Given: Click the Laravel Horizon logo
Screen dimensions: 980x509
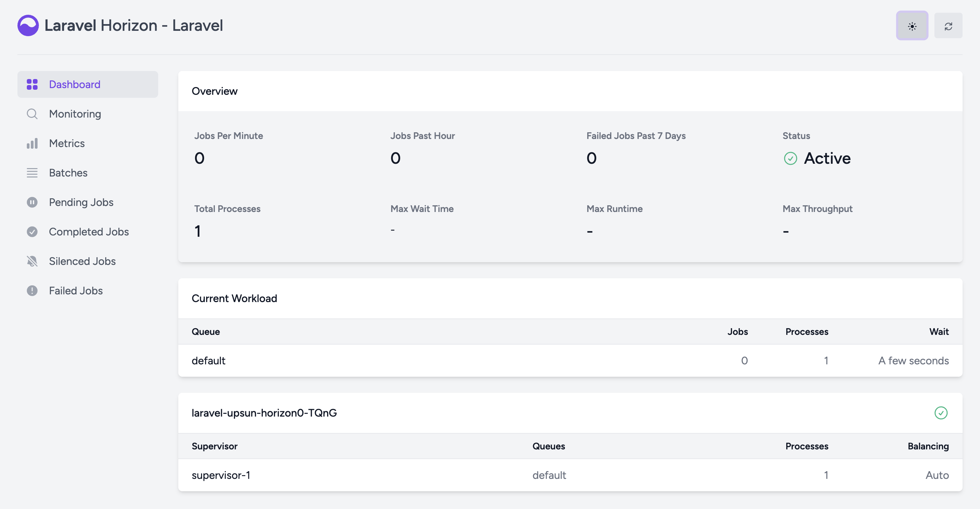Looking at the screenshot, I should click(x=28, y=25).
